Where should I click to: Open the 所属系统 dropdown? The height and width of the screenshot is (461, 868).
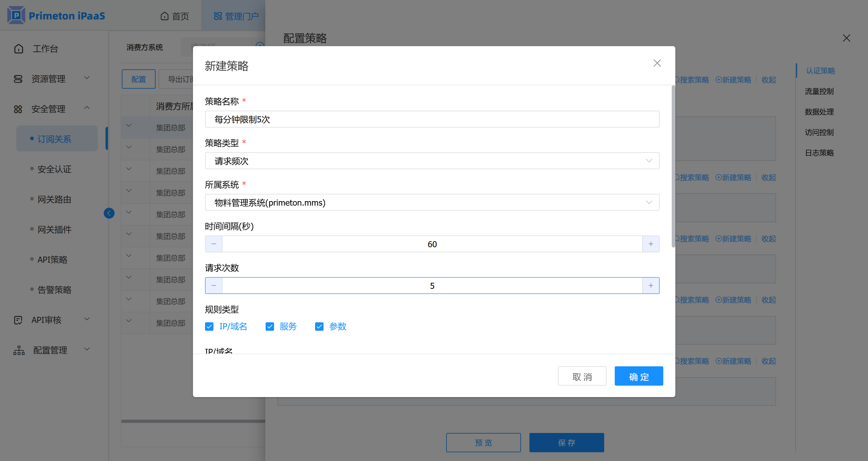(x=432, y=203)
